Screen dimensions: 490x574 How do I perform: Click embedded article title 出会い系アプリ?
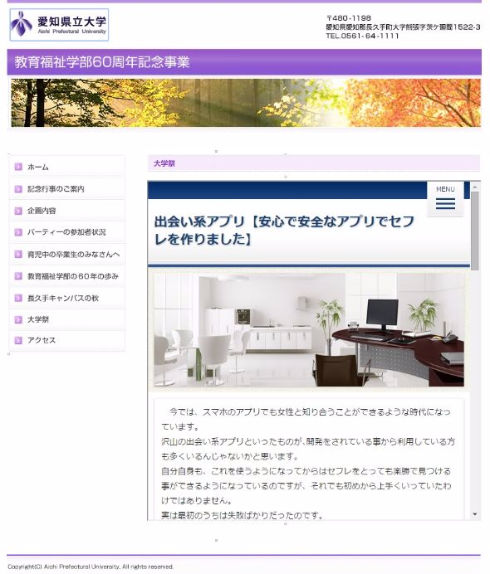tap(284, 230)
